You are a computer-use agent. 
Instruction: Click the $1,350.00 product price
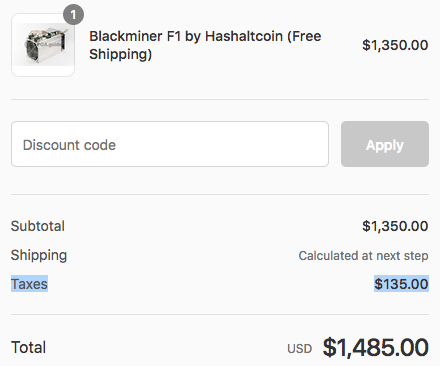[x=395, y=45]
